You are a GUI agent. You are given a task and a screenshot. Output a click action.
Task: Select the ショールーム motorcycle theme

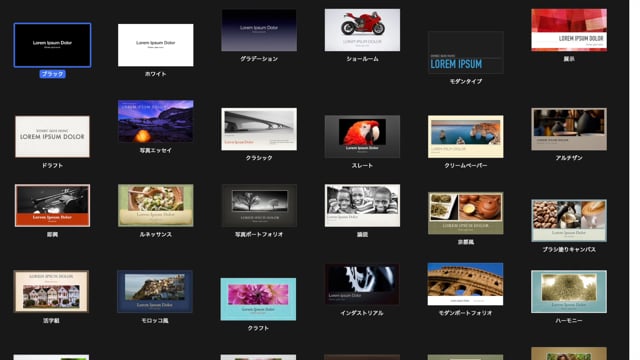coord(362,30)
